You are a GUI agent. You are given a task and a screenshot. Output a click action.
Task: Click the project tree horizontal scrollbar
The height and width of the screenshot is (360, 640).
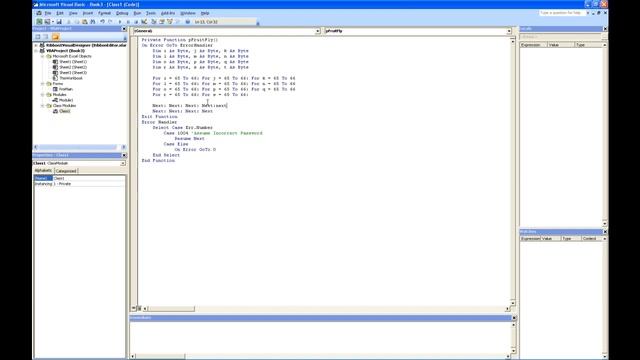[x=79, y=147]
